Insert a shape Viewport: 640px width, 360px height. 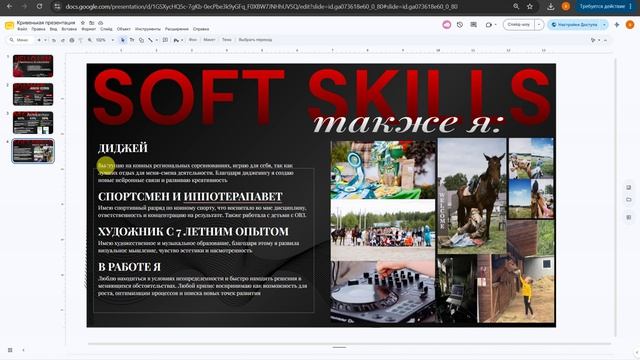point(141,40)
